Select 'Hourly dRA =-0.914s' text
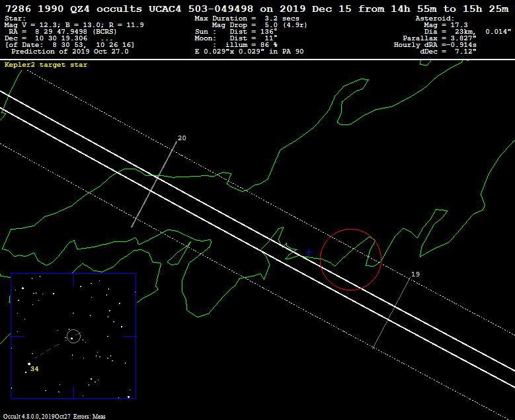 (x=435, y=45)
